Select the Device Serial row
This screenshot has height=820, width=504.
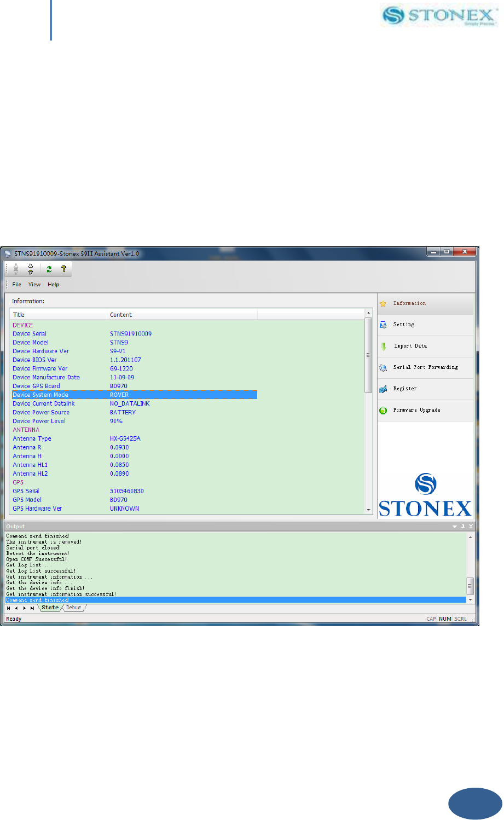coord(134,334)
